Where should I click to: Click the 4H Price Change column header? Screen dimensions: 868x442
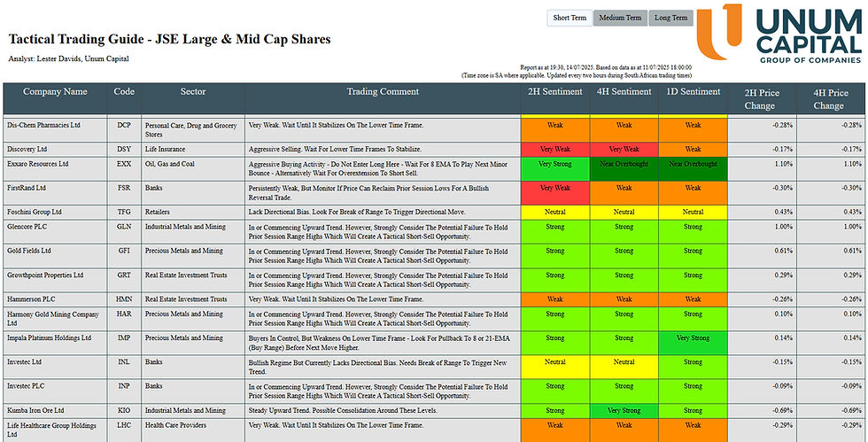tap(831, 99)
